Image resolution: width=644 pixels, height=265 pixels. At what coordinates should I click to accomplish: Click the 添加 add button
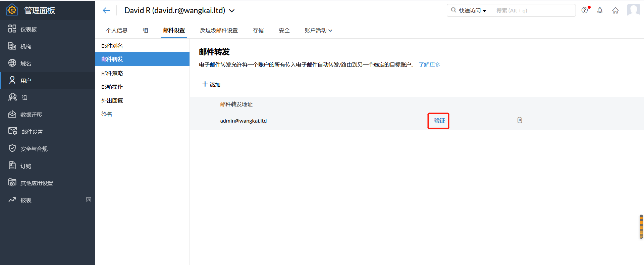click(211, 85)
